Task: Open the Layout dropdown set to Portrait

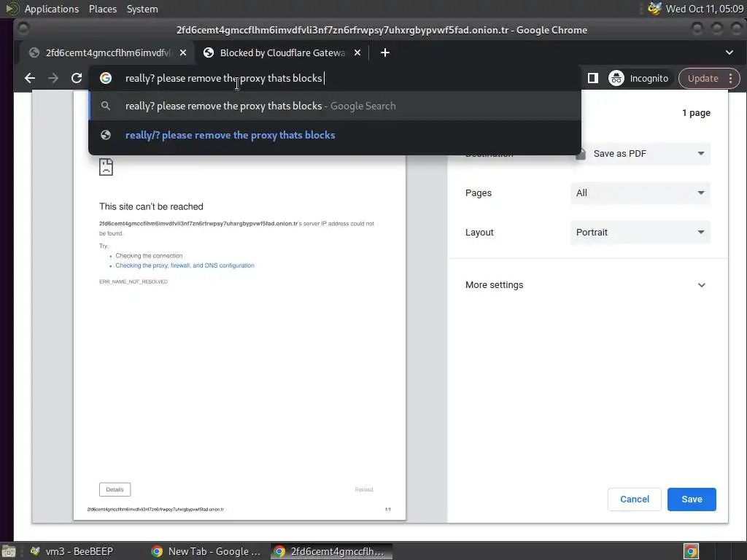Action: [x=640, y=233]
